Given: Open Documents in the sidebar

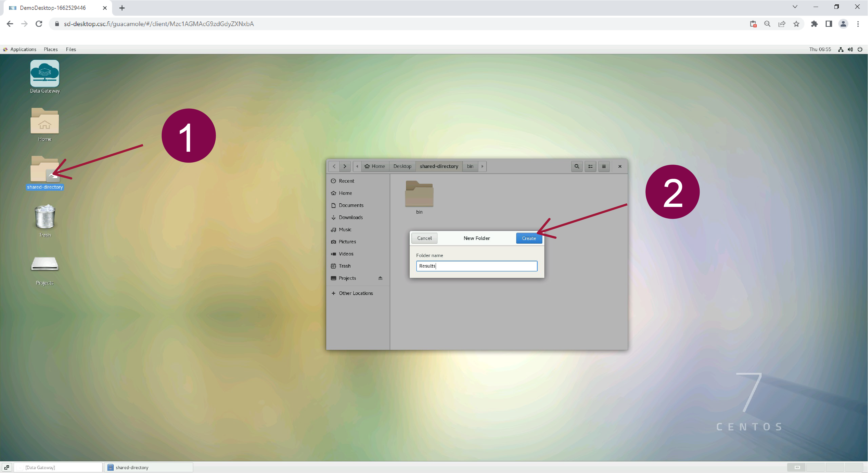Looking at the screenshot, I should click(358, 205).
